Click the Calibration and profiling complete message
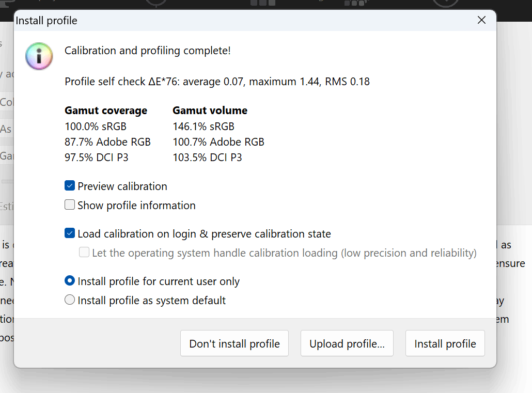This screenshot has width=532, height=393. pos(147,51)
